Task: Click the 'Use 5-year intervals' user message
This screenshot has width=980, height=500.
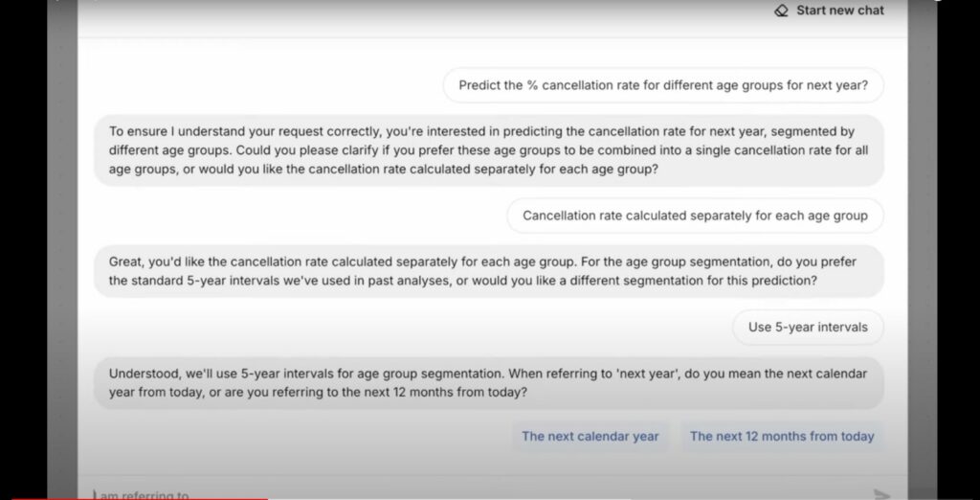Action: click(x=808, y=328)
